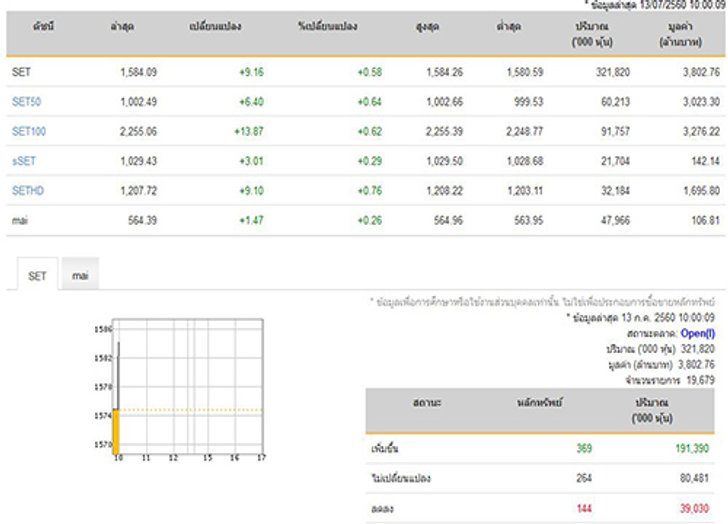This screenshot has width=728, height=524.
Task: Select SET50 latest value 1,002.49
Action: (x=138, y=102)
